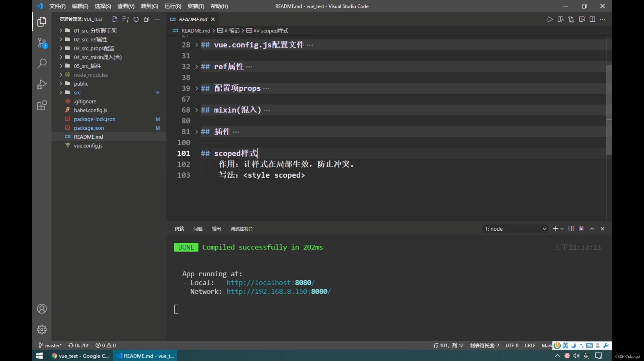The height and width of the screenshot is (361, 644).
Task: Open vue.config.js file in explorer
Action: click(88, 146)
